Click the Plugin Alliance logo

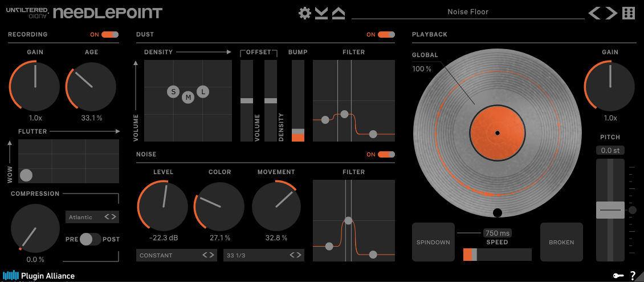pyautogui.click(x=39, y=275)
